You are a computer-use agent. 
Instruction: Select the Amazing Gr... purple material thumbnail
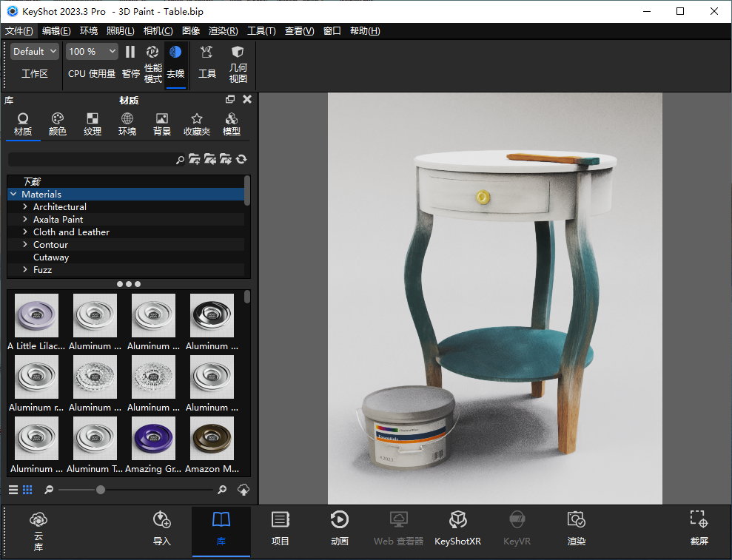[154, 438]
